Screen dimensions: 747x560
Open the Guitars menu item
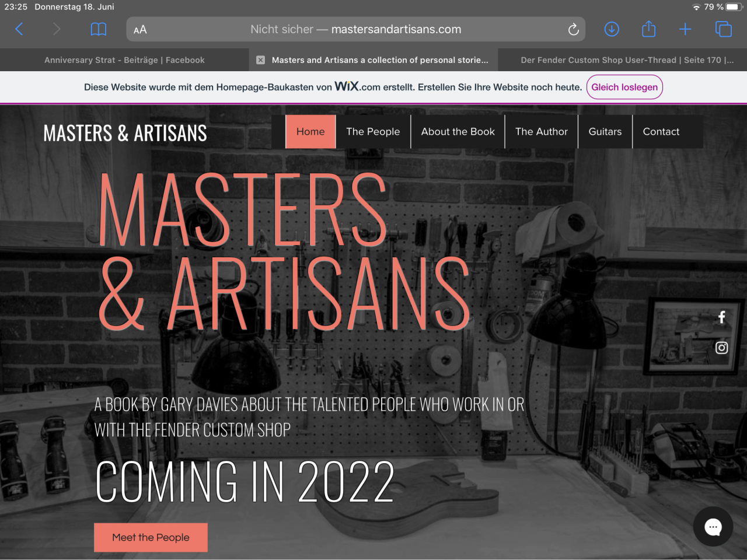coord(605,132)
